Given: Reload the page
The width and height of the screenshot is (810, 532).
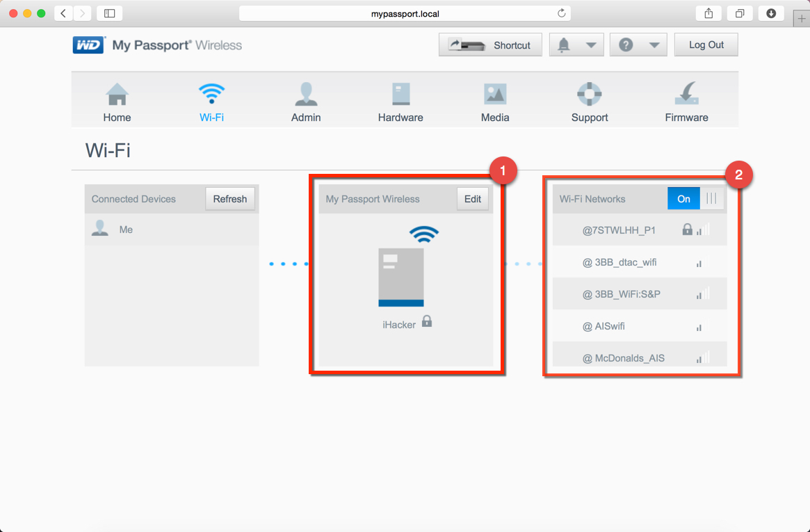Looking at the screenshot, I should click(562, 13).
